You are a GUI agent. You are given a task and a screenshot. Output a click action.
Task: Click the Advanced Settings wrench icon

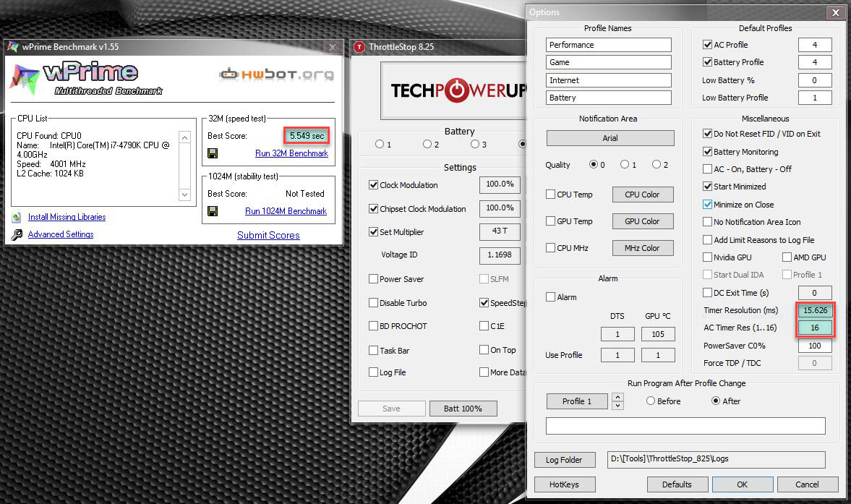pyautogui.click(x=17, y=234)
